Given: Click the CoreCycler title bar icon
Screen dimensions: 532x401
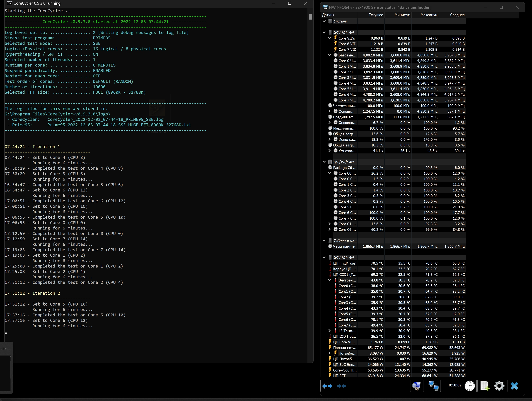Looking at the screenshot, I should (10, 3).
